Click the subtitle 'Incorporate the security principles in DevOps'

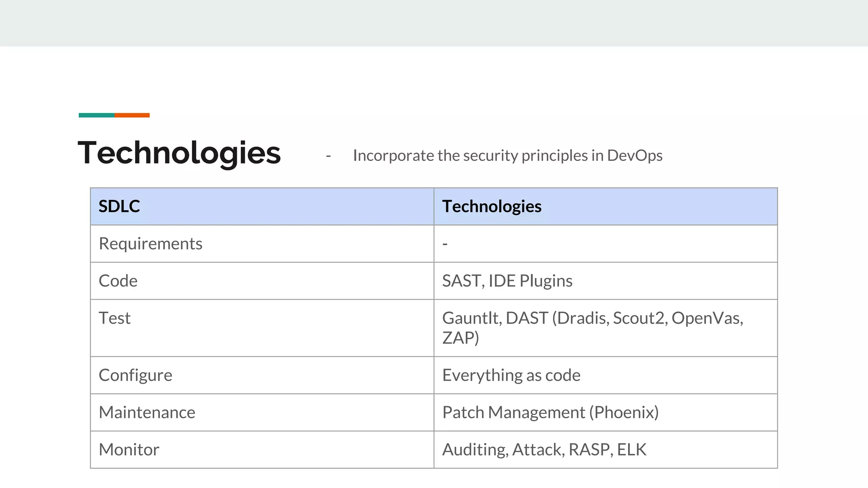(x=508, y=155)
